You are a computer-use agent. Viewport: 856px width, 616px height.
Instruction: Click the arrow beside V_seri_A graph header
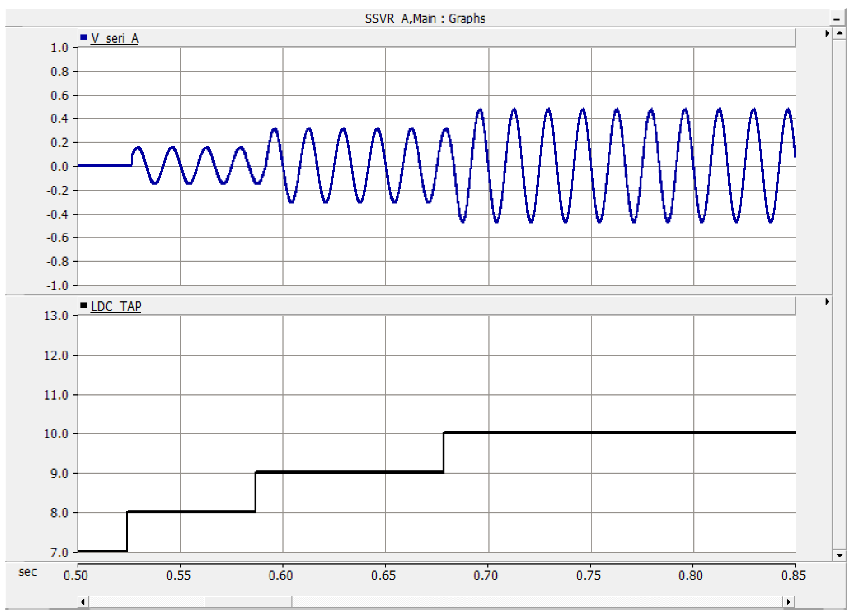826,34
